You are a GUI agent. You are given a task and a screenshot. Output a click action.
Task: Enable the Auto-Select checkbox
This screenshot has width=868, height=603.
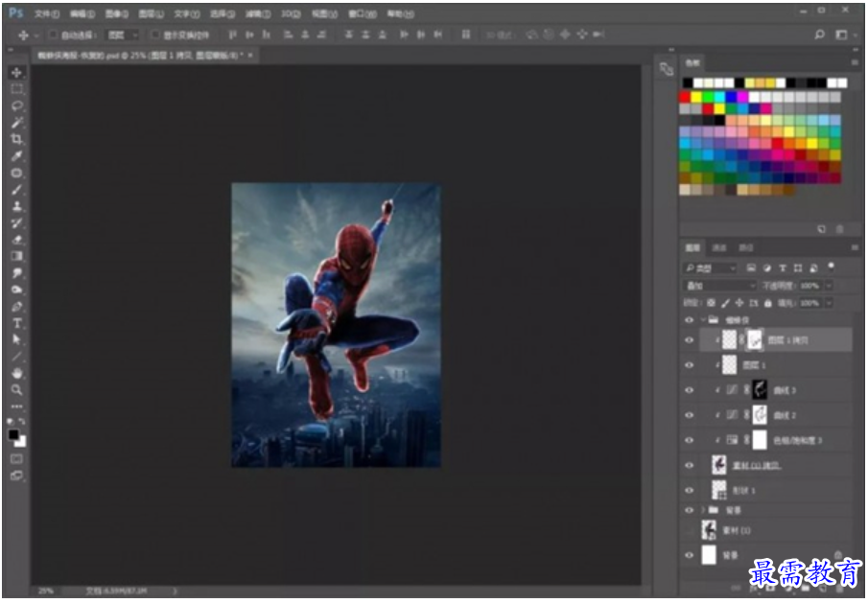click(53, 35)
